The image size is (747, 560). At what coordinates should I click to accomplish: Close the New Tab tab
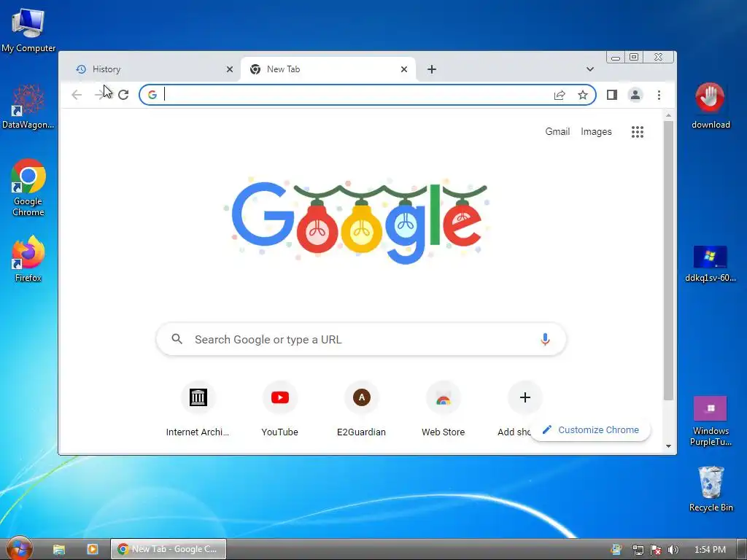pyautogui.click(x=404, y=69)
